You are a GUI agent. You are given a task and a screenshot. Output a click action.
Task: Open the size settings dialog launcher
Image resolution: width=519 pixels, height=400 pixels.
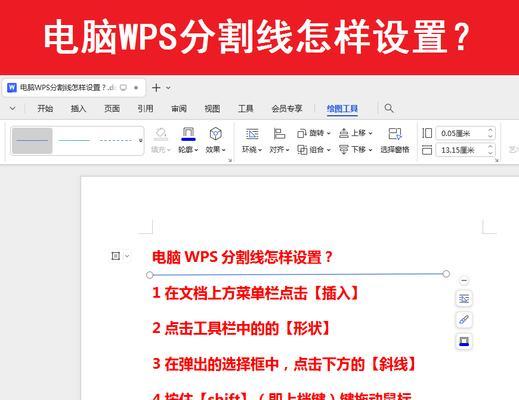pyautogui.click(x=497, y=160)
